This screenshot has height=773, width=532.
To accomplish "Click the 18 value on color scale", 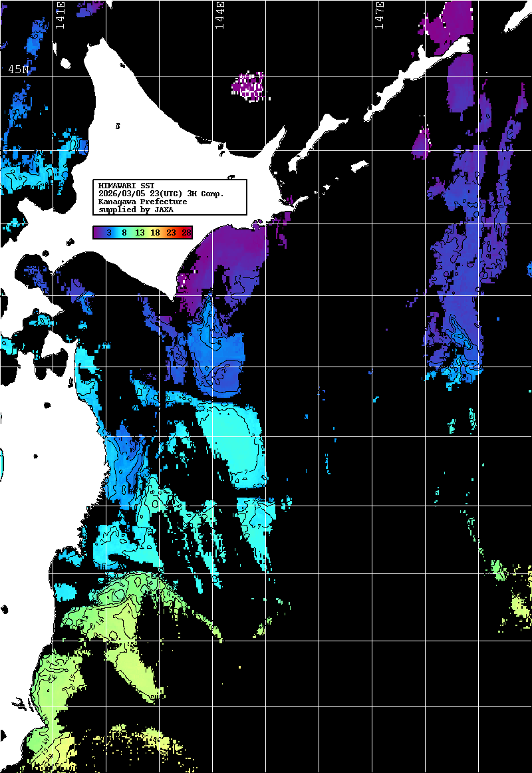I will coord(155,233).
